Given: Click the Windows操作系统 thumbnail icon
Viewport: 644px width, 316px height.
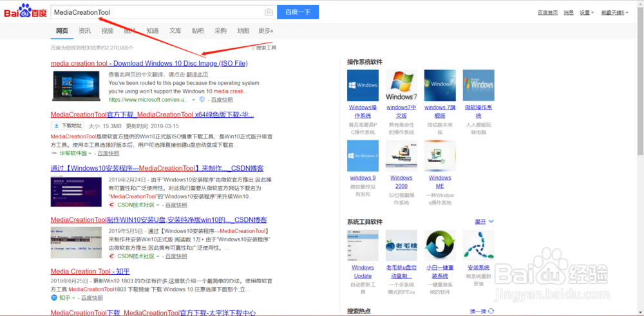Looking at the screenshot, I should point(363,86).
